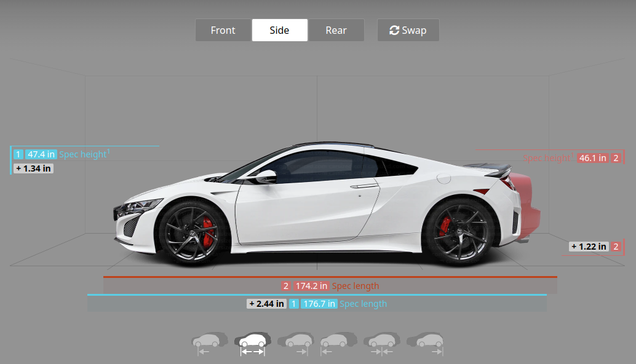Click the white sports car image

316,203
